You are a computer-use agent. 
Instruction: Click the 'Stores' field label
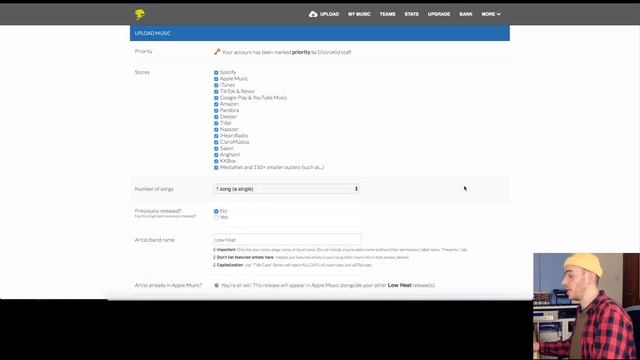[142, 72]
